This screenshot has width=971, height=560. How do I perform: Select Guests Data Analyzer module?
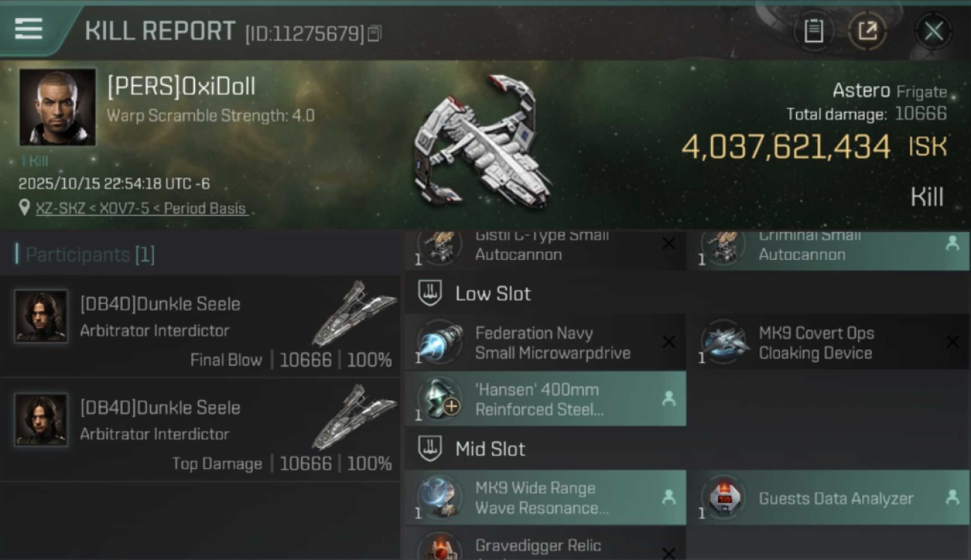pos(828,498)
